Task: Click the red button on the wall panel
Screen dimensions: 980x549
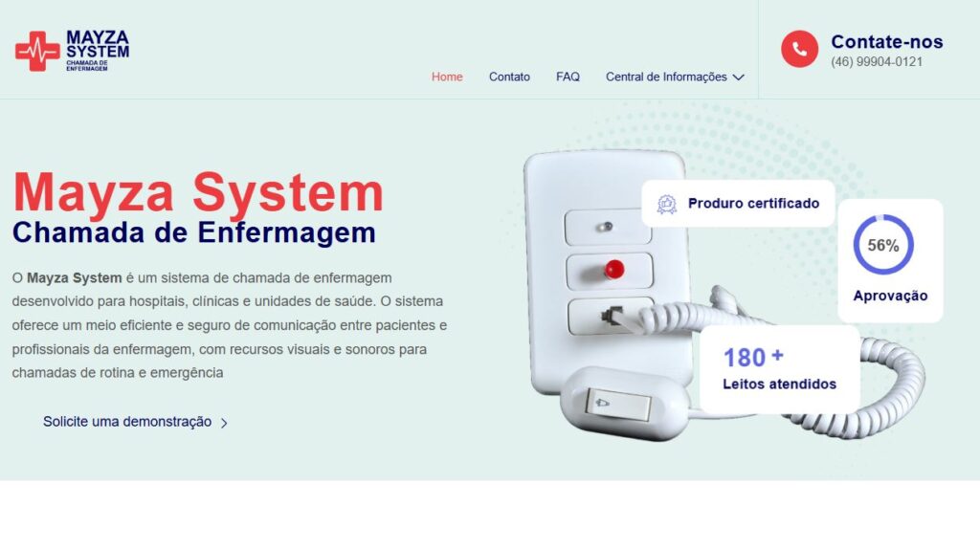Action: tap(613, 270)
